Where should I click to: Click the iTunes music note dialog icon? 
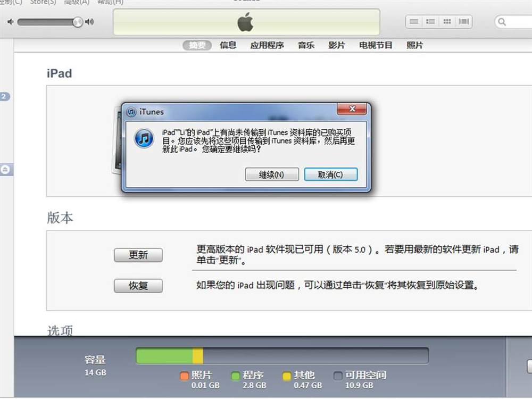tap(144, 138)
